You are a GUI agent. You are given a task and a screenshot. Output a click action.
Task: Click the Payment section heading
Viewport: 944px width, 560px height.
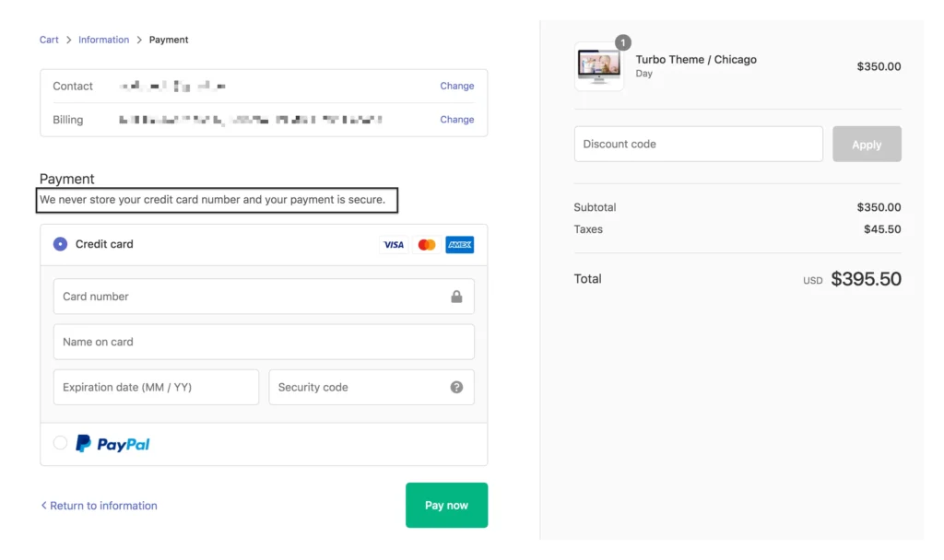[66, 179]
